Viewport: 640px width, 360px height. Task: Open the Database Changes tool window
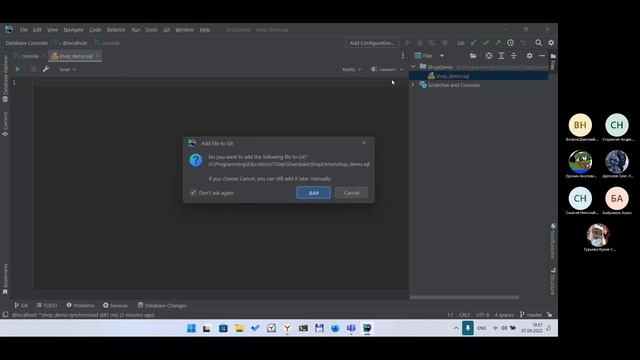(x=162, y=305)
